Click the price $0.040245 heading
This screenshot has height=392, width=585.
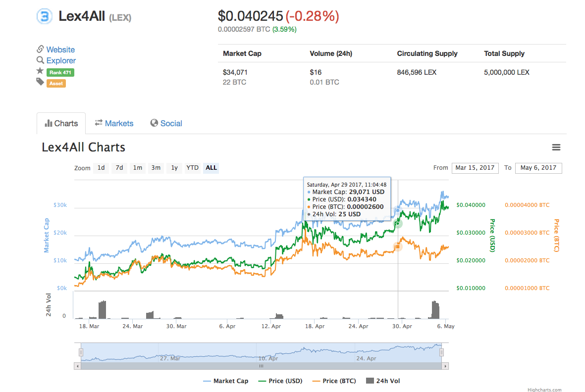[250, 16]
